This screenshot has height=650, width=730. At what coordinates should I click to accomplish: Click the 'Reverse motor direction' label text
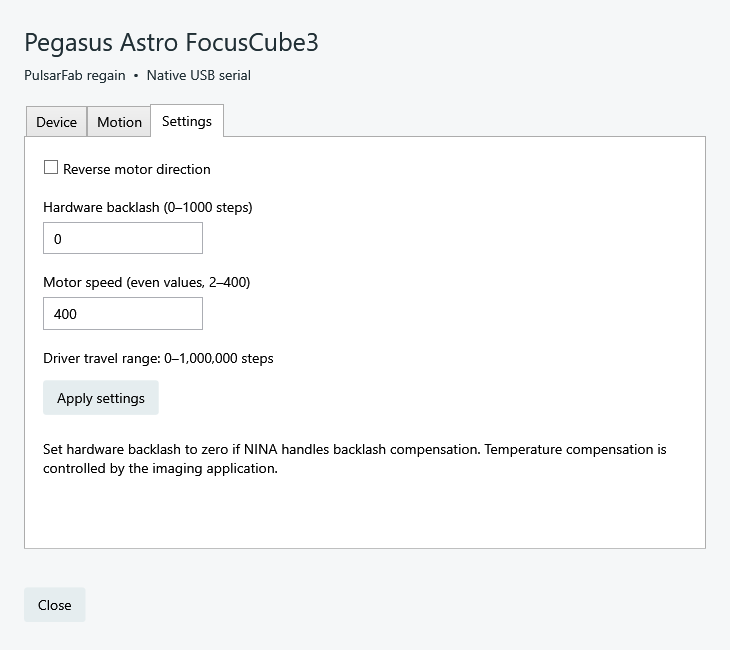[136, 169]
